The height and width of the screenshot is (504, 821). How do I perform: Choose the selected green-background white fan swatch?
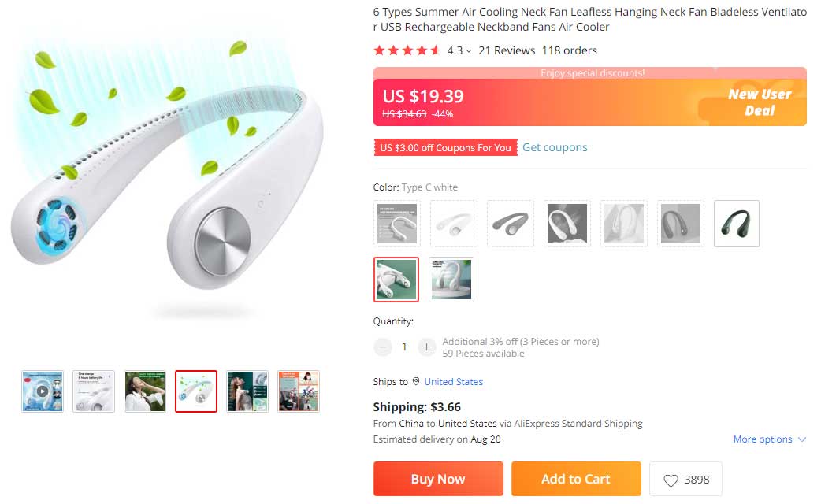[396, 280]
